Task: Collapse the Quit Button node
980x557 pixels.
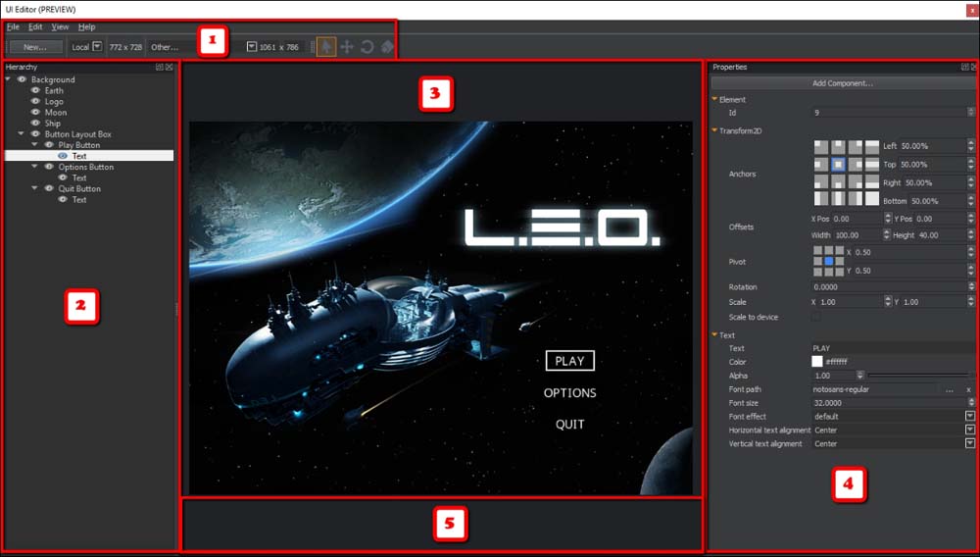Action: pyautogui.click(x=35, y=188)
